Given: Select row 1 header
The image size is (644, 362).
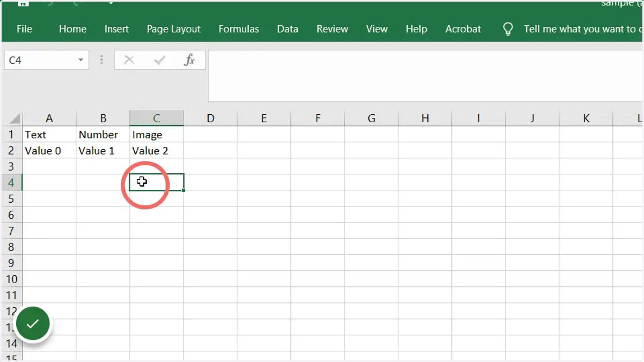Looking at the screenshot, I should (x=12, y=135).
